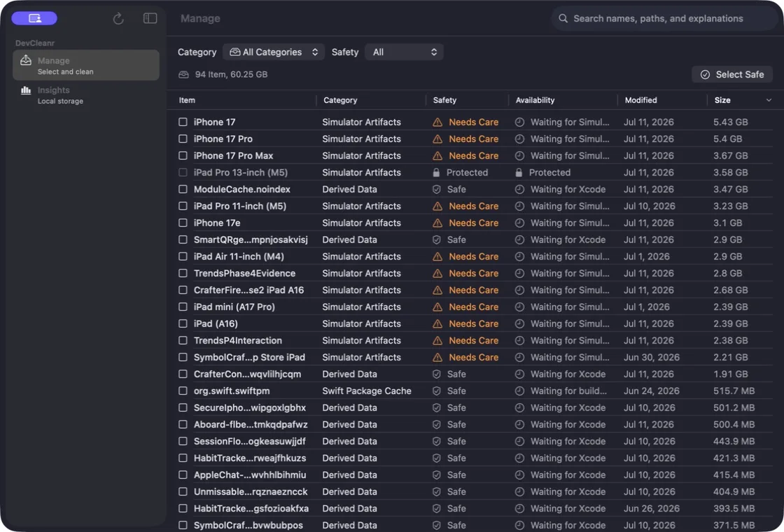784x532 pixels.
Task: Click the Safe shield icon for SmartQRge derived data
Action: [437, 240]
